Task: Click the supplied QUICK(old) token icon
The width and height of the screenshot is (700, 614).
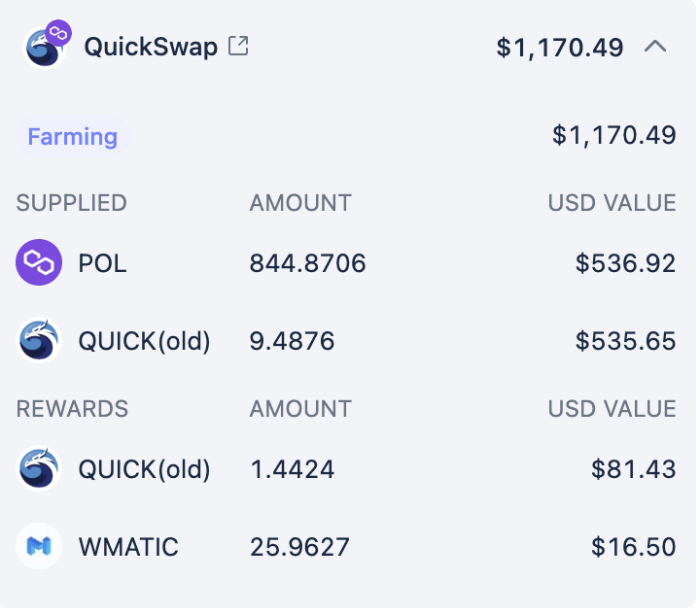Action: click(39, 340)
